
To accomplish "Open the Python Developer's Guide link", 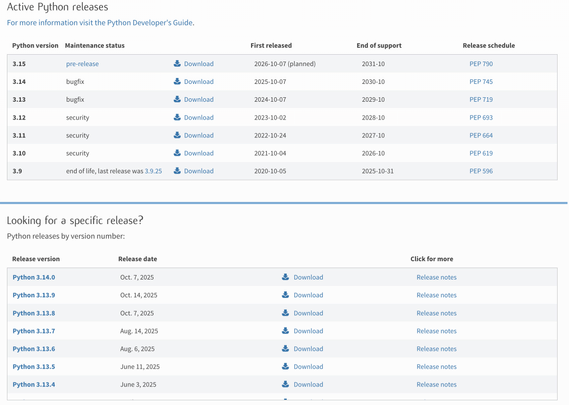I will pos(101,22).
